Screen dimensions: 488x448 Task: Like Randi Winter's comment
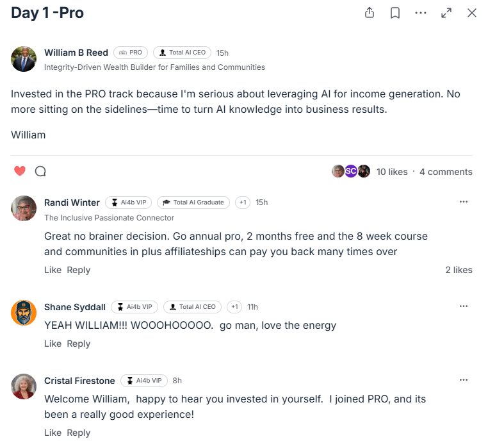coord(53,270)
